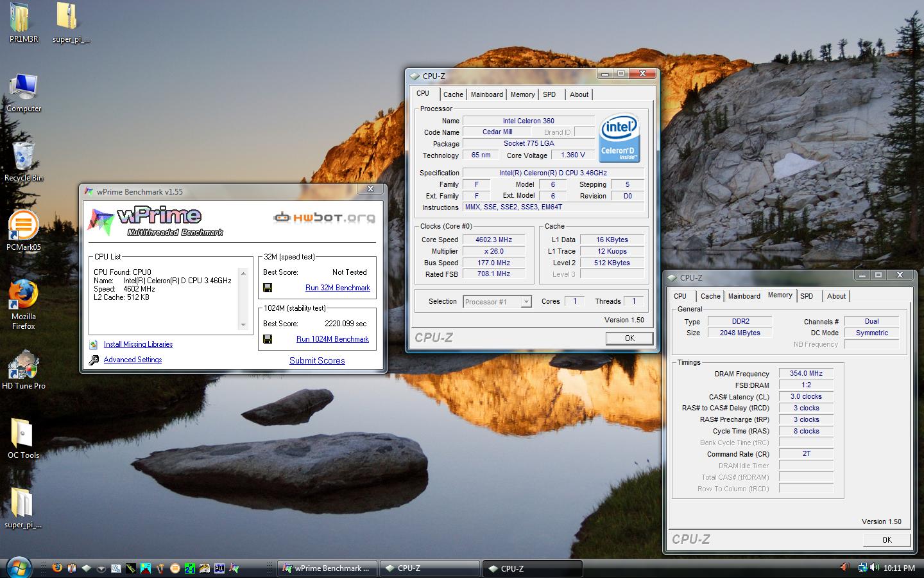Click the Command Rate value 2T
The image size is (924, 578).
(x=806, y=453)
